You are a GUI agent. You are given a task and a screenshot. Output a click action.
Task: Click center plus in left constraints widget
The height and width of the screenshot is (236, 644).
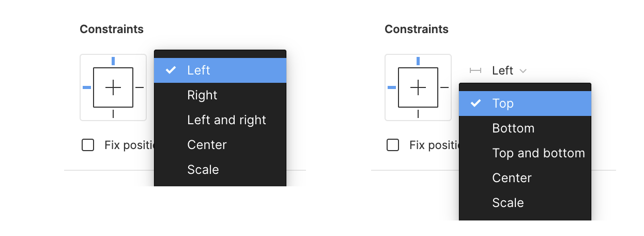click(x=113, y=87)
